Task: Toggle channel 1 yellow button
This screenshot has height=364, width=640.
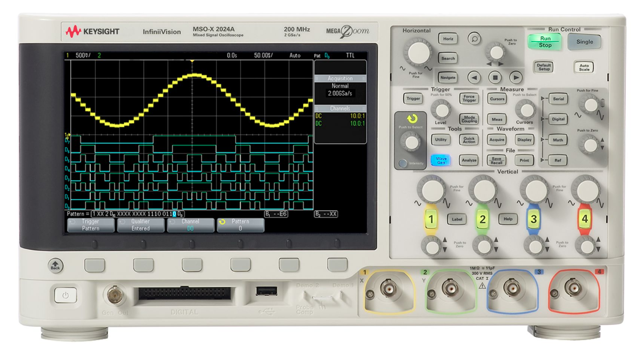Action: 431,220
